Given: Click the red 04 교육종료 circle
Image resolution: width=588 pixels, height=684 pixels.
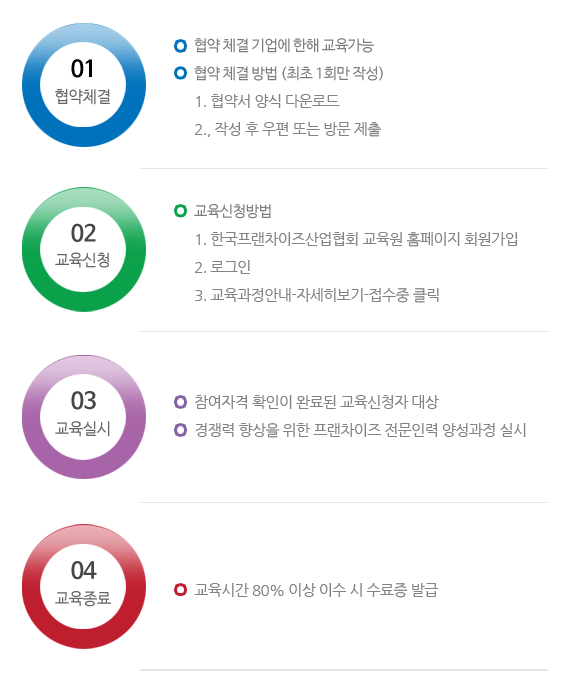Looking at the screenshot, I should [x=84, y=586].
